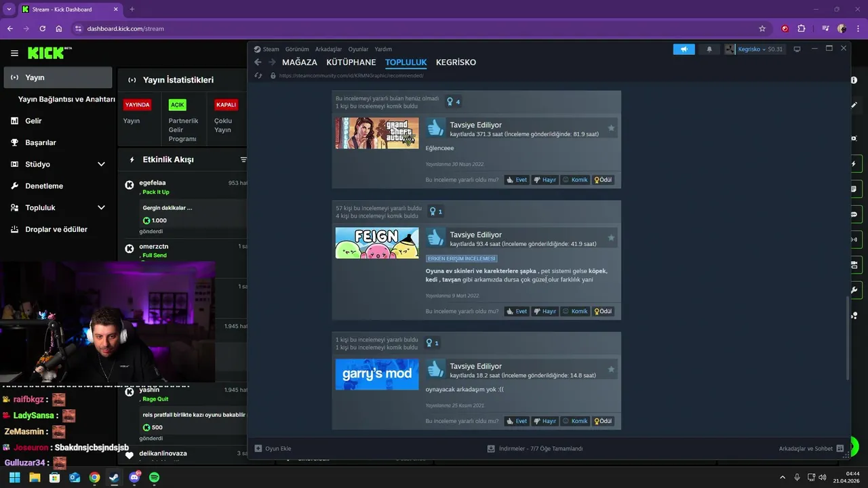Image resolution: width=868 pixels, height=488 pixels.
Task: Open Steam notifications bell
Action: pyautogui.click(x=709, y=49)
